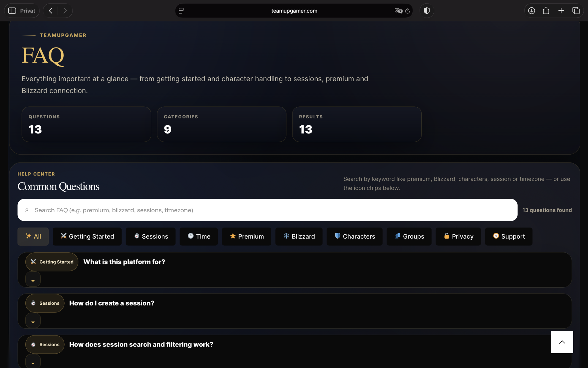Toggle the Time filter chip
This screenshot has width=588, height=368.
[x=198, y=236]
